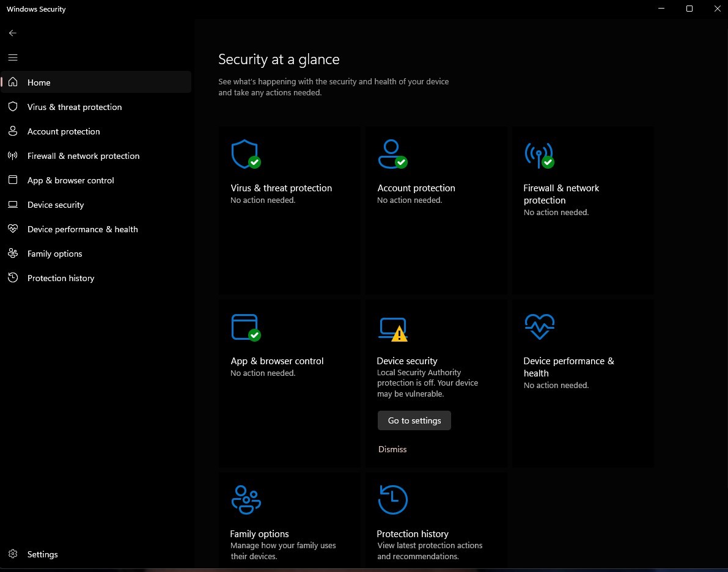728x572 pixels.
Task: Click the Family options people icon in sidebar
Action: [x=13, y=254]
